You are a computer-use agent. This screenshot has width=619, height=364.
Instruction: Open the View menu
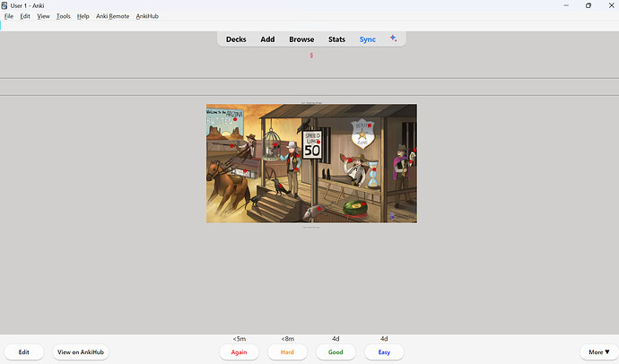43,16
